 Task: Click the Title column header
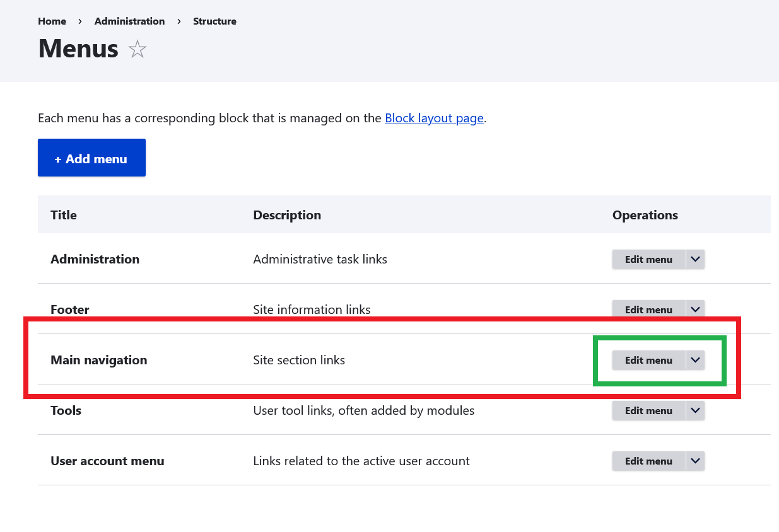point(64,215)
